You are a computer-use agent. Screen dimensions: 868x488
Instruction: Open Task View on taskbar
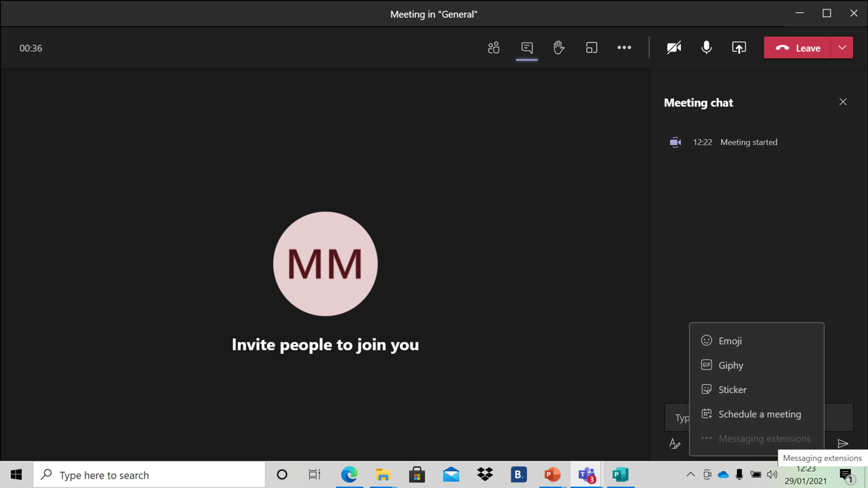click(x=315, y=474)
